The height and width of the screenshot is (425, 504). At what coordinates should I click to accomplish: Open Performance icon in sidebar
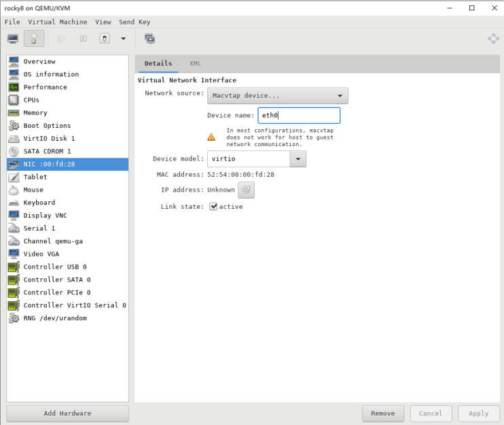click(14, 87)
